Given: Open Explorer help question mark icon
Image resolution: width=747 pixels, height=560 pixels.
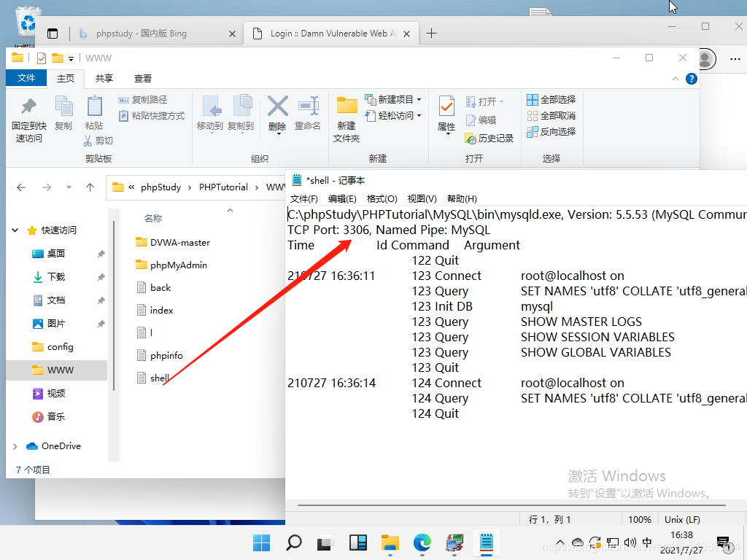Looking at the screenshot, I should (692, 79).
